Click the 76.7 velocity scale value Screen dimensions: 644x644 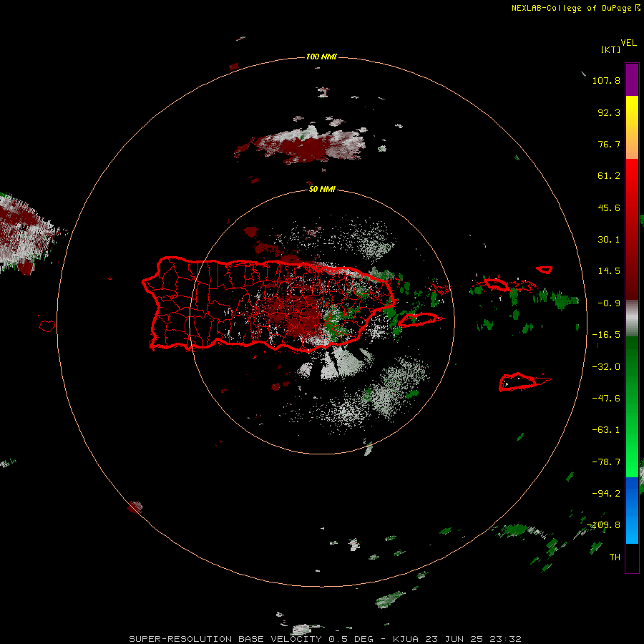pyautogui.click(x=609, y=144)
